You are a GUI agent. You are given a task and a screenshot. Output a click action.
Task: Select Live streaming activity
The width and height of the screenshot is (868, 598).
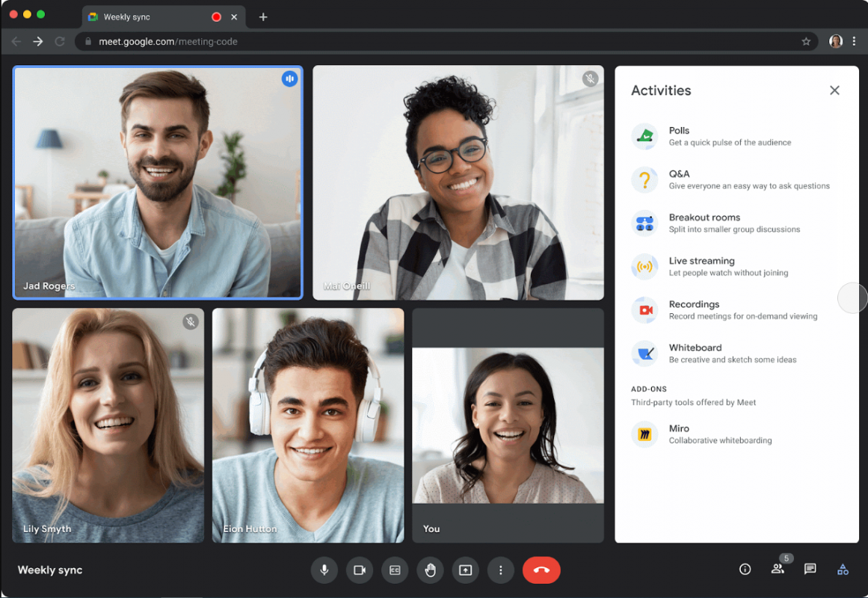pyautogui.click(x=736, y=267)
